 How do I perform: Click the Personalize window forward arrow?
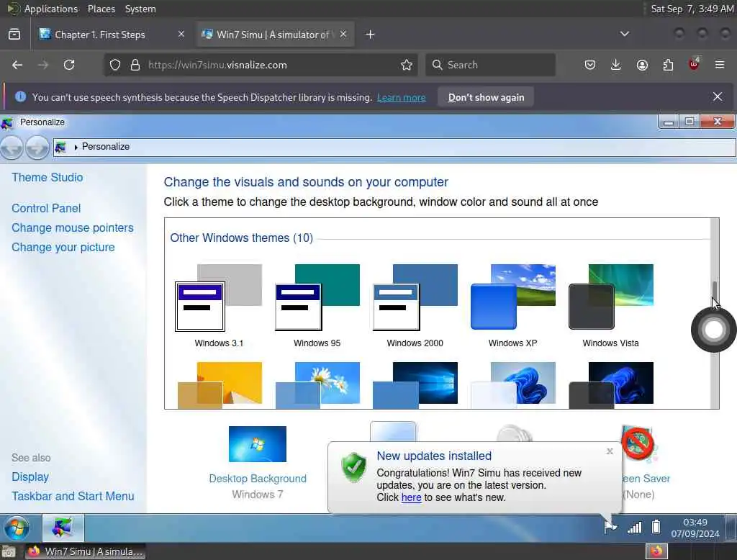37,148
